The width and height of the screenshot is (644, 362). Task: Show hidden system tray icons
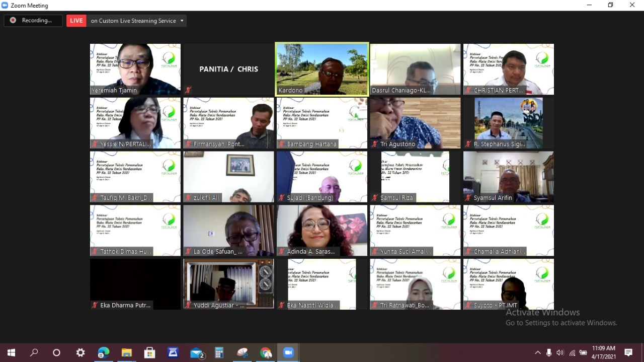[x=538, y=353]
